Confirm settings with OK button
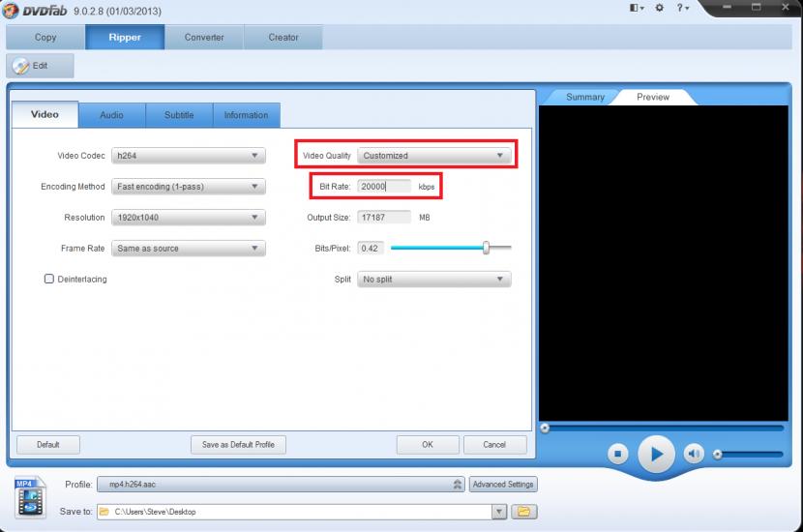 [428, 445]
